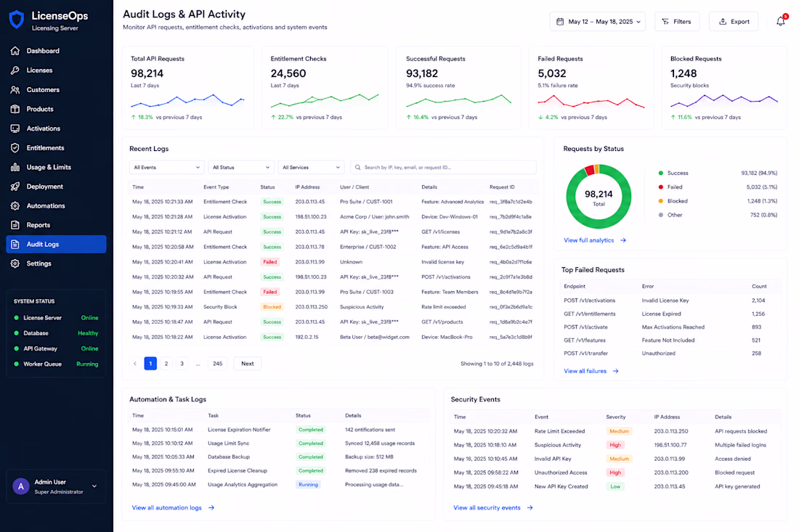Screen dimensions: 799x532
Task: Click the Admin User avatar
Action: coord(21,486)
